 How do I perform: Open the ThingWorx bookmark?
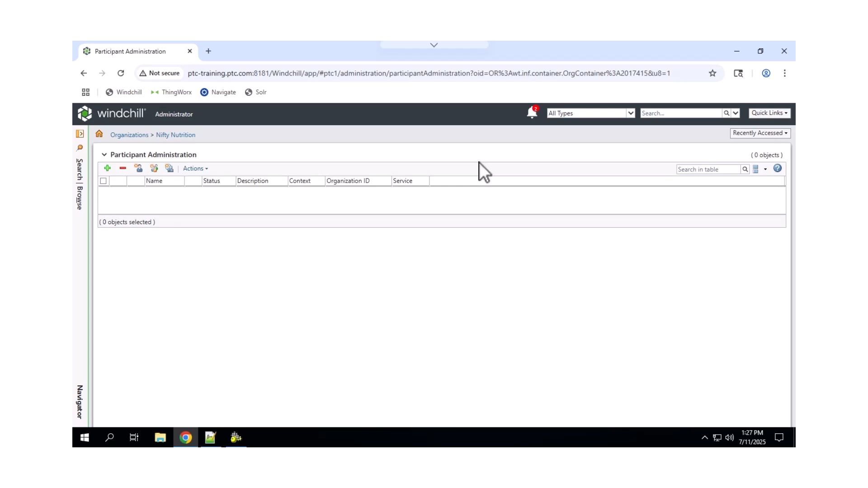click(171, 92)
